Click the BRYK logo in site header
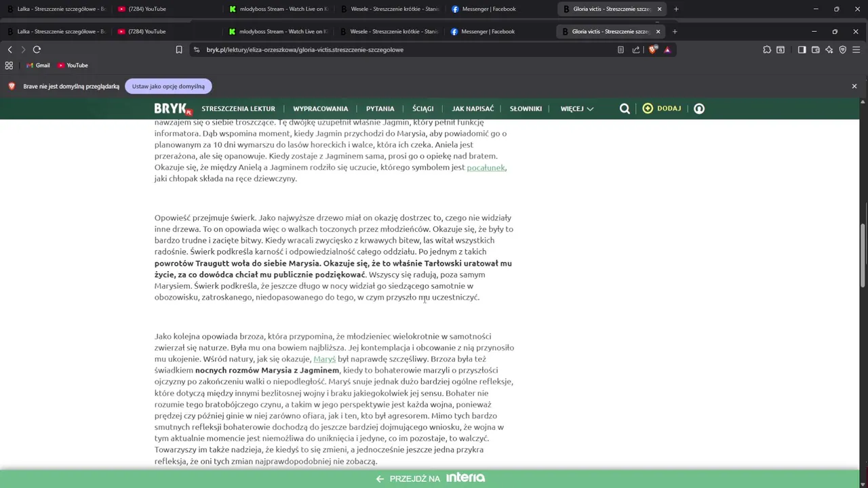The height and width of the screenshot is (488, 868). click(174, 108)
